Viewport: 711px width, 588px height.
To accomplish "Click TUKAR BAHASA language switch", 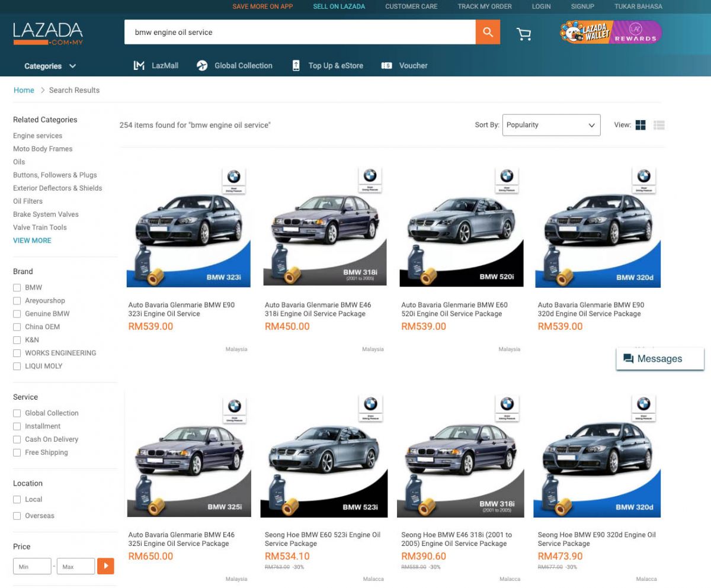I will (638, 7).
